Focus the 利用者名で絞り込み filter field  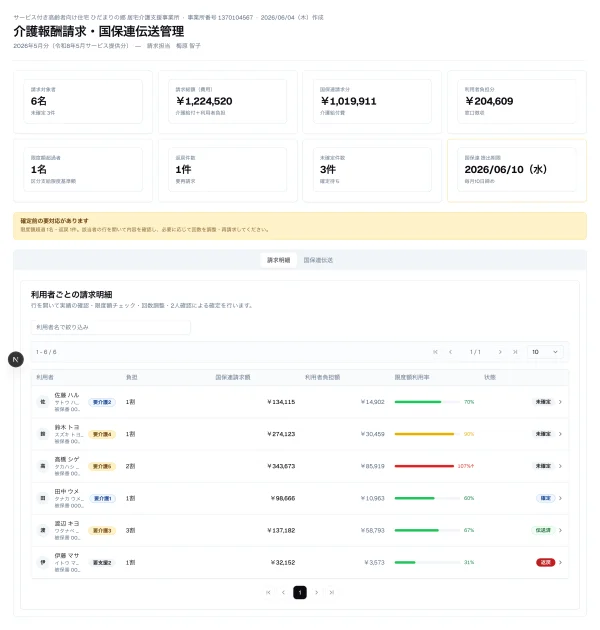pyautogui.click(x=111, y=327)
